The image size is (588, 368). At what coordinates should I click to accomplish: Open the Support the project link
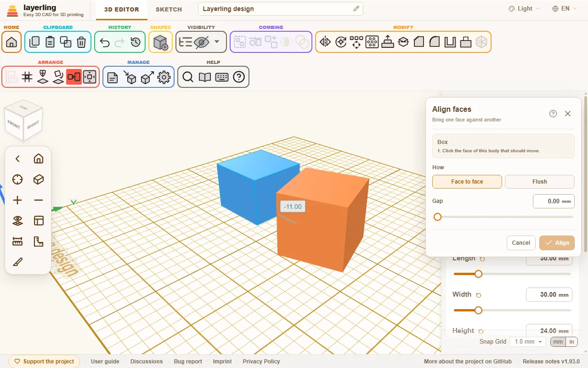point(44,362)
